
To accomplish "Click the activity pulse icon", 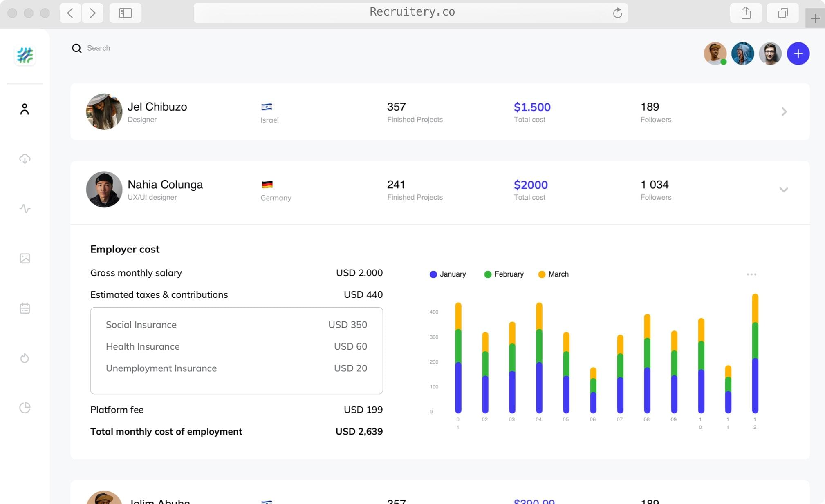I will (25, 209).
